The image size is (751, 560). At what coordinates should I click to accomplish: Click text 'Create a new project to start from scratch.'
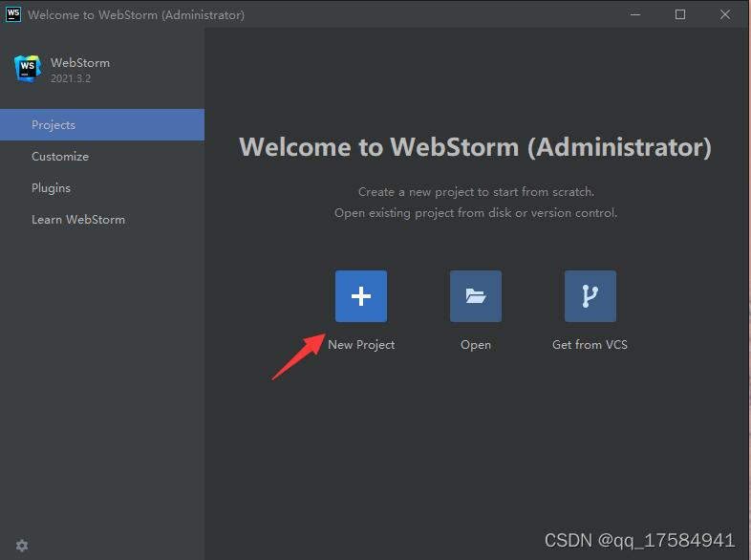tap(476, 192)
